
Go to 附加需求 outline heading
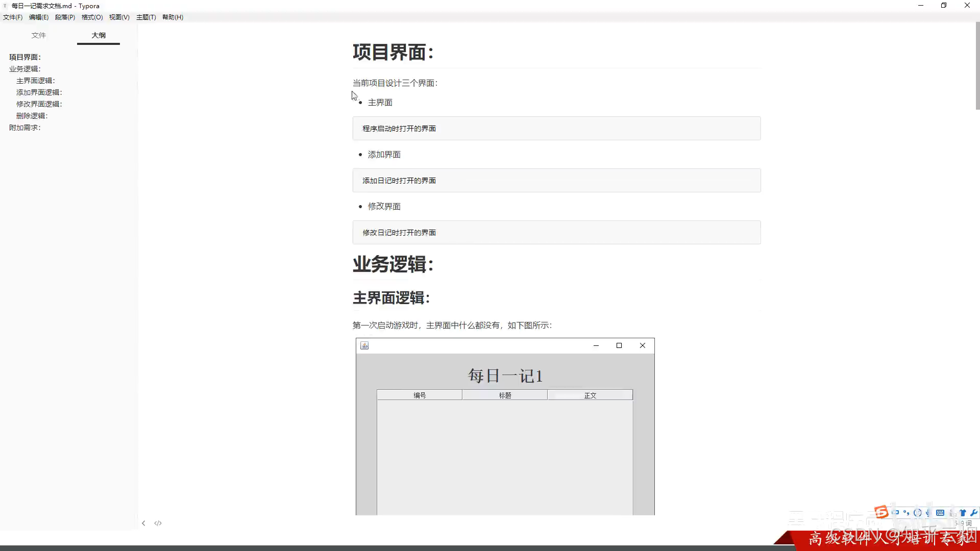24,128
